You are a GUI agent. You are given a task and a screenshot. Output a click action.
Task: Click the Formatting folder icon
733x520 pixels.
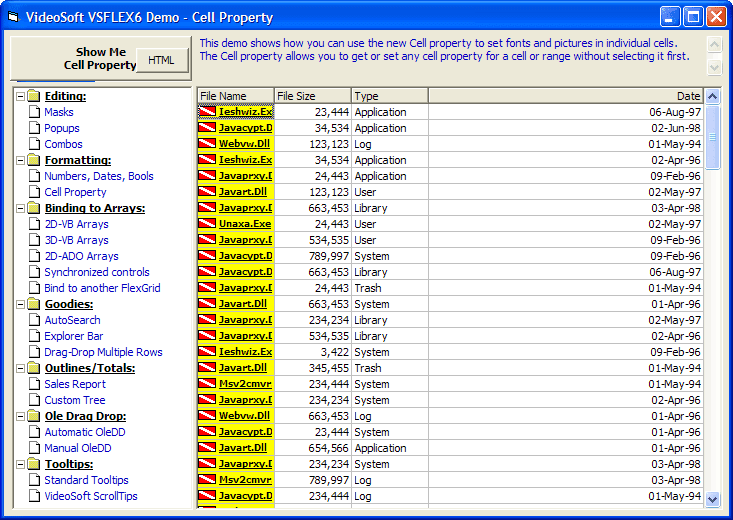[34, 160]
